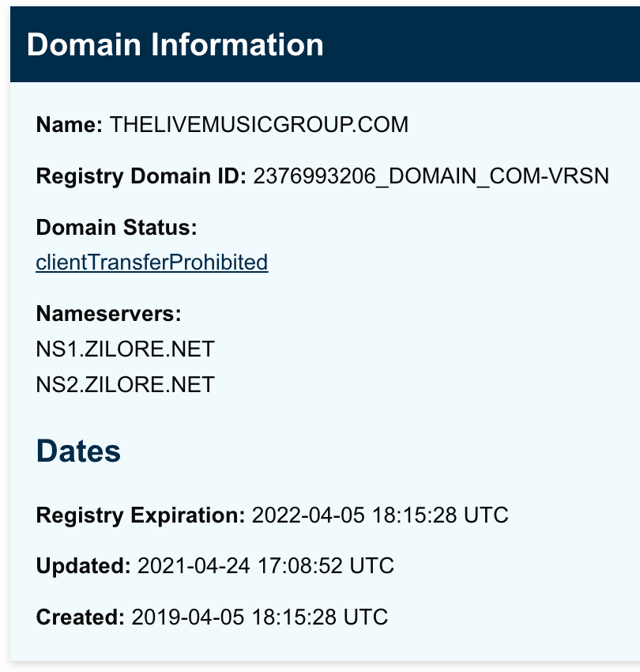Click the UTC text after expiration time
Screen dimensions: 640x672
[x=486, y=515]
